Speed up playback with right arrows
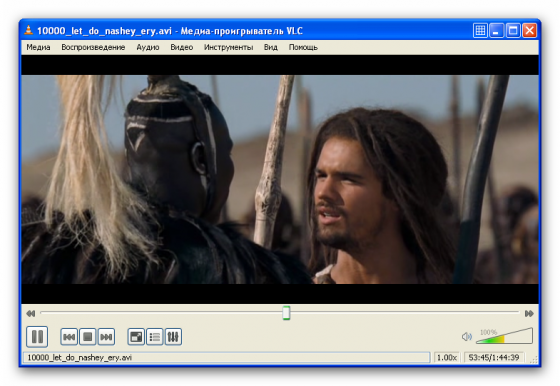This screenshot has width=560, height=386. tap(529, 314)
